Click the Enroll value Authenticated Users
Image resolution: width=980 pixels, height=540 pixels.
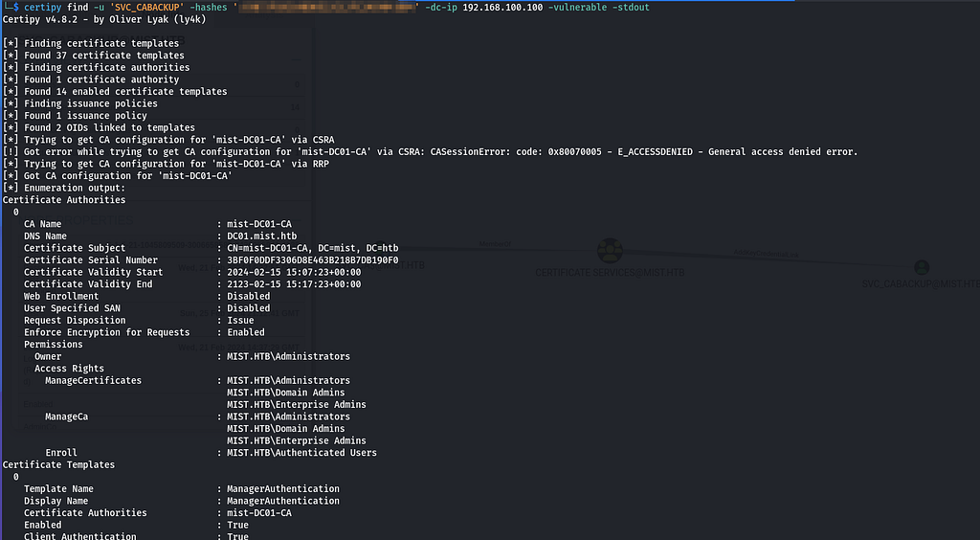(301, 453)
